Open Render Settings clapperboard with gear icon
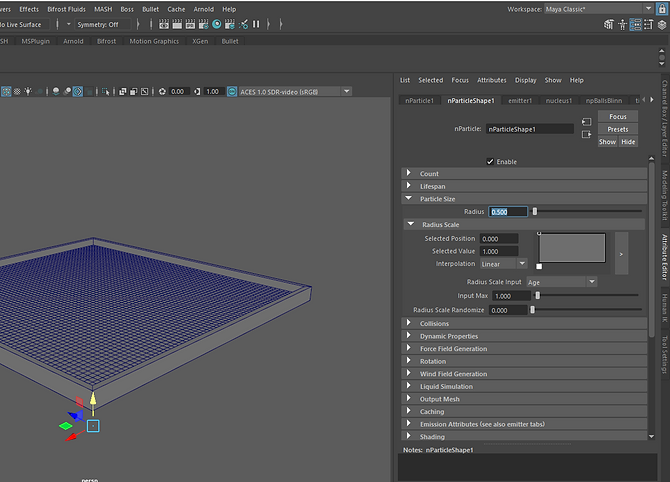 click(x=203, y=24)
